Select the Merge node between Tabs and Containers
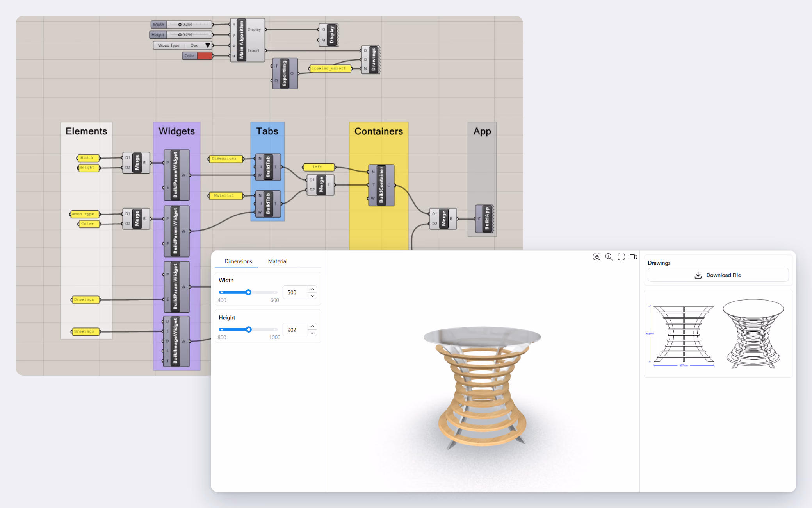The image size is (812, 508). pos(321,185)
